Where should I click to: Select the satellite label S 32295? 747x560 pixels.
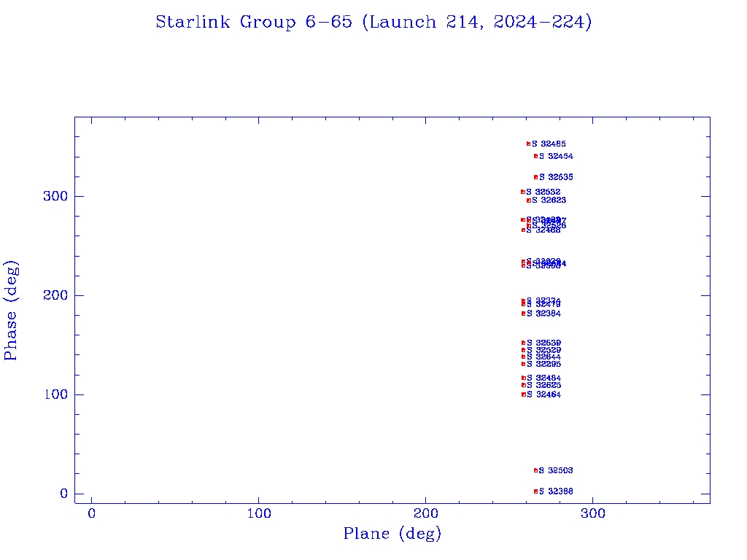[543, 365]
